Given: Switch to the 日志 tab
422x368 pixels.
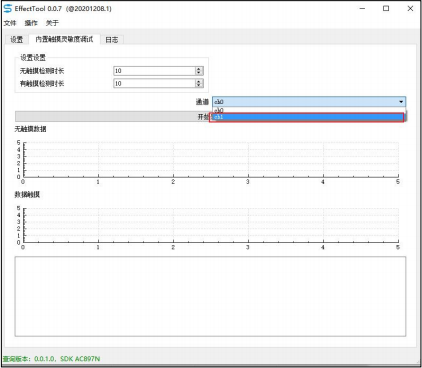Looking at the screenshot, I should [112, 40].
